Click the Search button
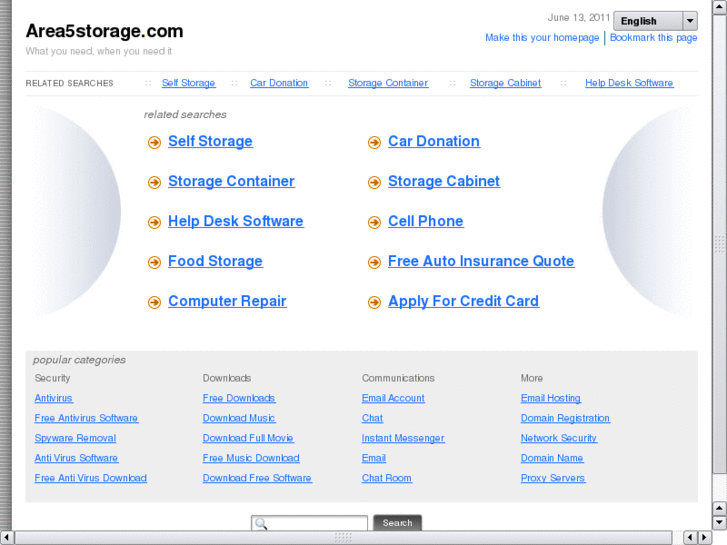The image size is (727, 545). [397, 523]
